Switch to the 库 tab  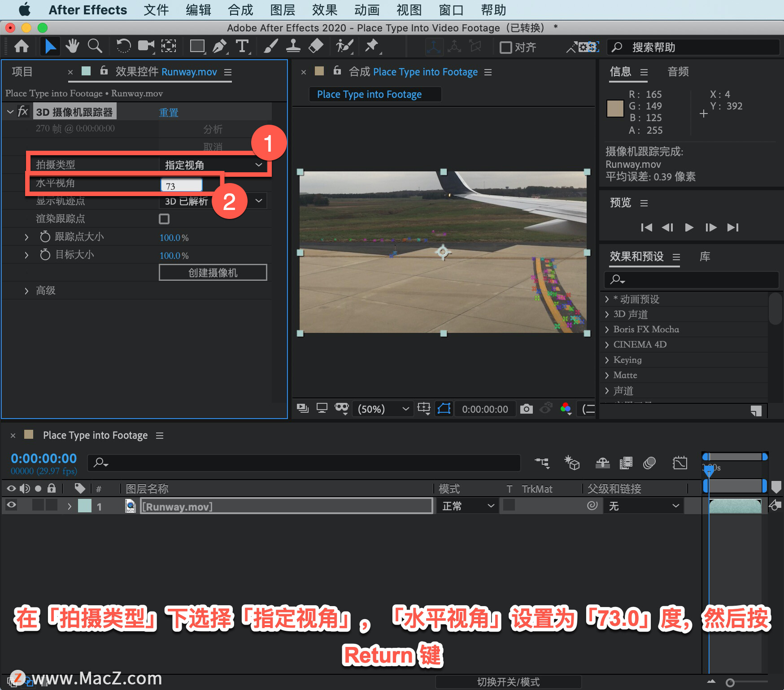[x=705, y=257]
